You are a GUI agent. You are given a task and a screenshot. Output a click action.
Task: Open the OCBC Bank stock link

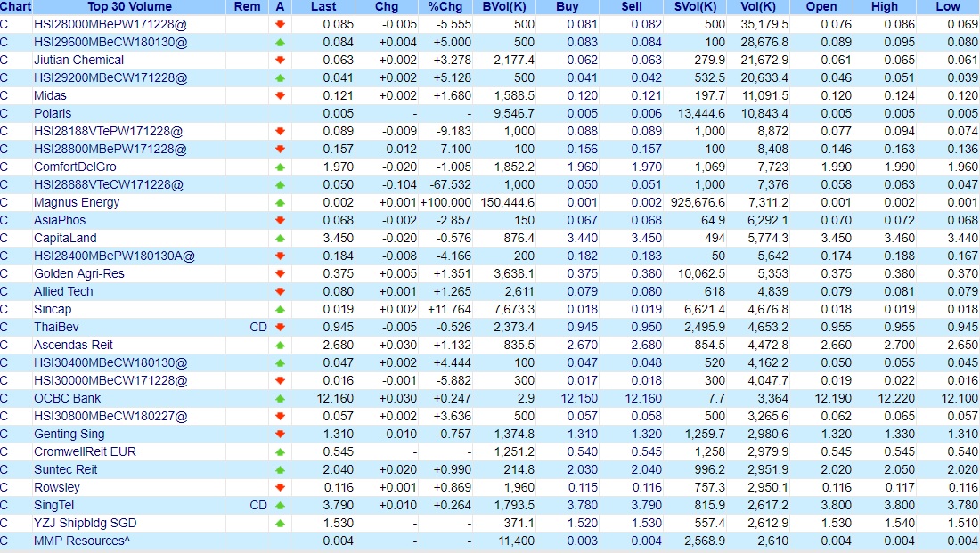pyautogui.click(x=67, y=398)
